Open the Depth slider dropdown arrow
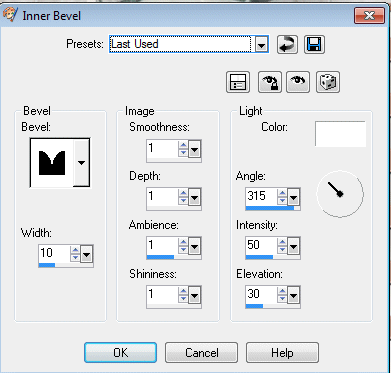The height and width of the screenshot is (373, 391). [x=195, y=198]
